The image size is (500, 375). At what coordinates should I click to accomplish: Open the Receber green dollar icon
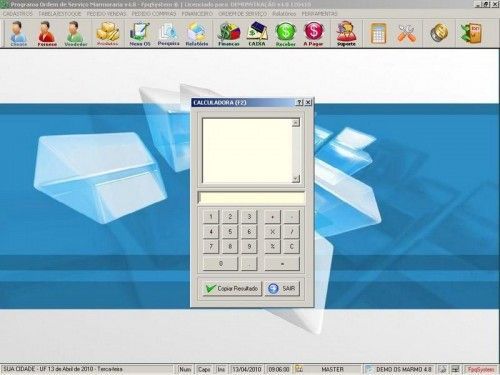(x=286, y=33)
